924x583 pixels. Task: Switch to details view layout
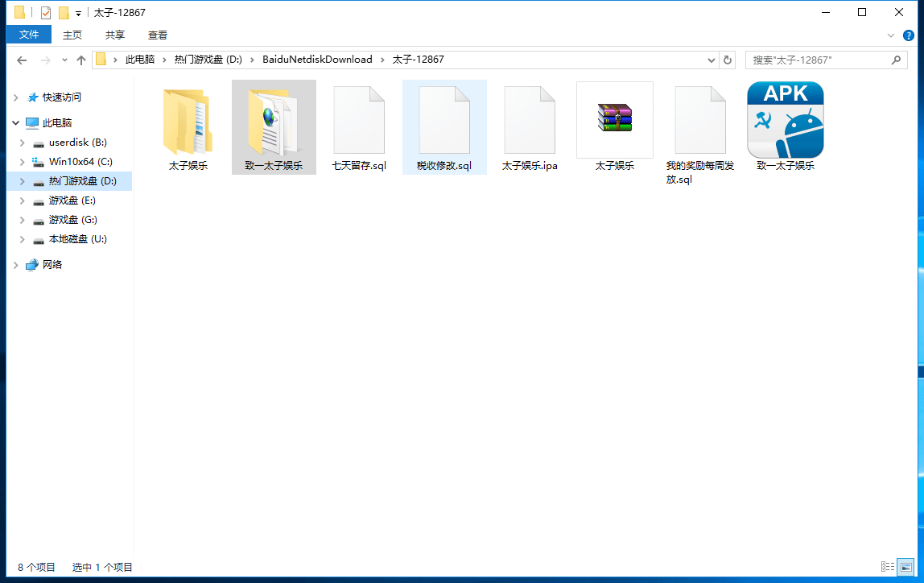[888, 567]
